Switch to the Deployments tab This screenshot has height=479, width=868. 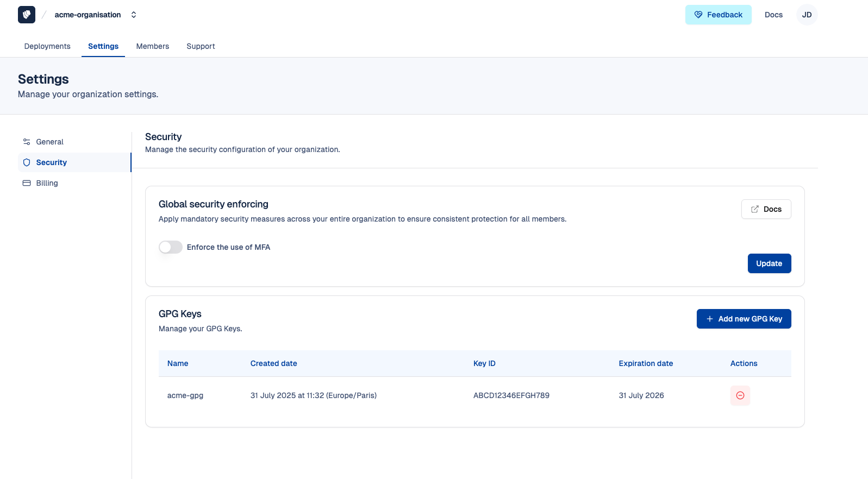[47, 46]
